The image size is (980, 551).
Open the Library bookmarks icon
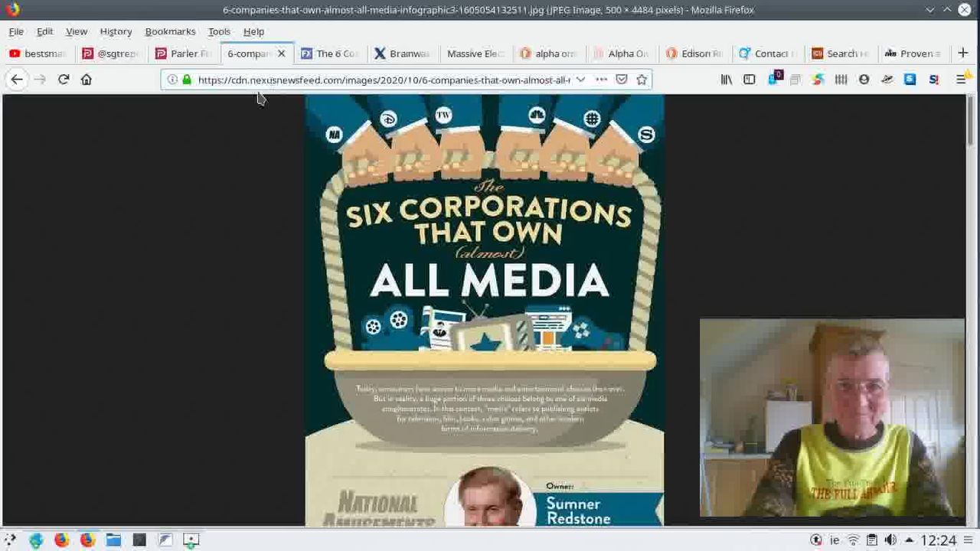[727, 80]
